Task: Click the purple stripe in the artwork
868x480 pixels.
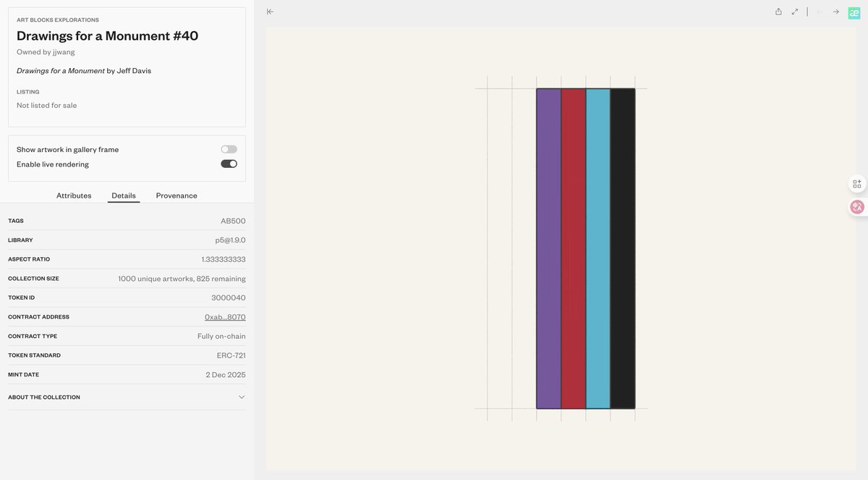Action: [x=549, y=248]
